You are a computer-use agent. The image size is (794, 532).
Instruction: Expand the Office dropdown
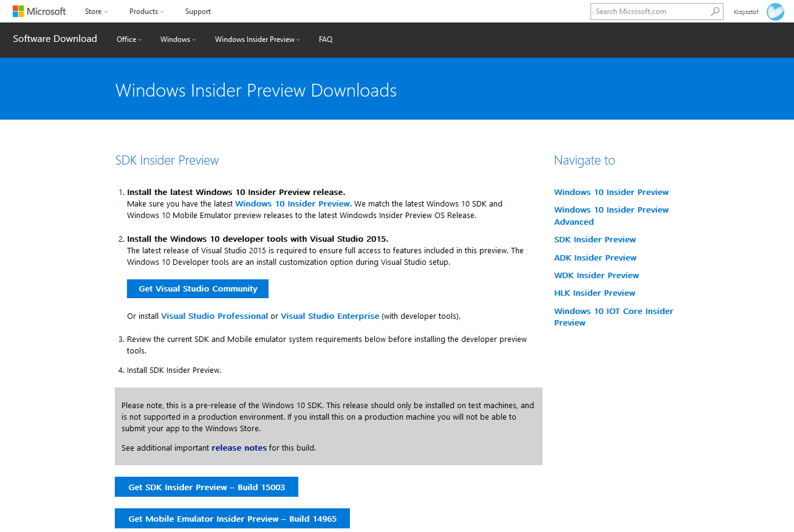pyautogui.click(x=129, y=39)
